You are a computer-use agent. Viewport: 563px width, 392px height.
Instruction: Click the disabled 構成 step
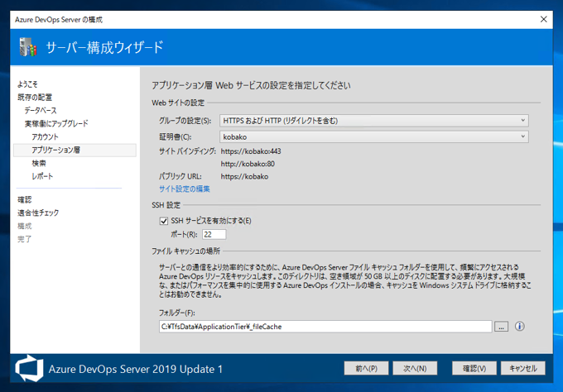[25, 227]
